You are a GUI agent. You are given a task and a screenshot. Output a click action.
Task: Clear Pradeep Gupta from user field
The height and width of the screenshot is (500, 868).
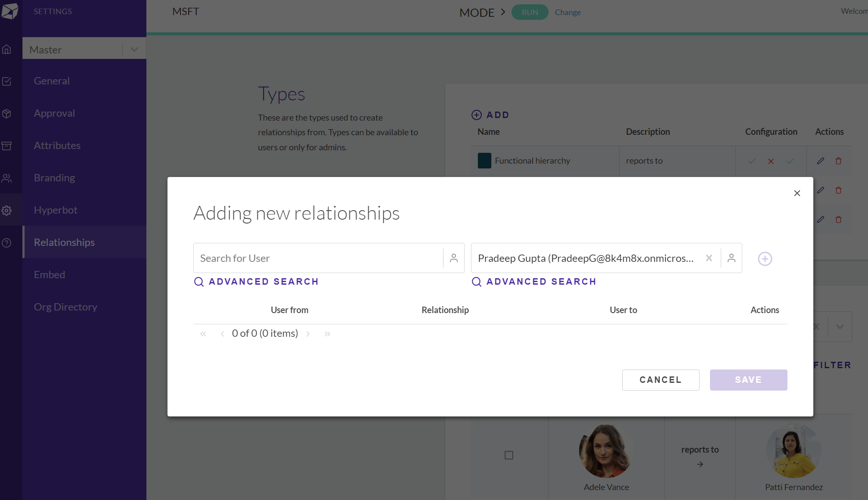[x=709, y=258]
